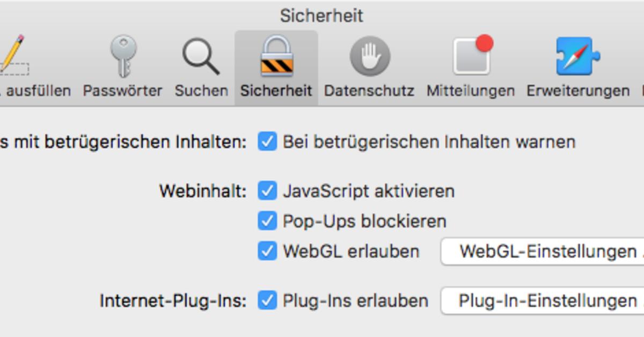
Task: Choose the Suchen text label
Action: point(201,91)
